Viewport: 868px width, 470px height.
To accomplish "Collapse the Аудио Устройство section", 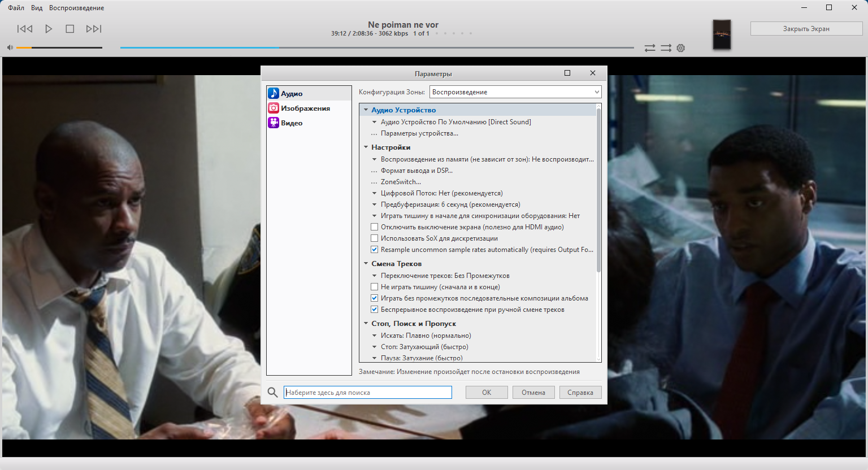I will [366, 110].
